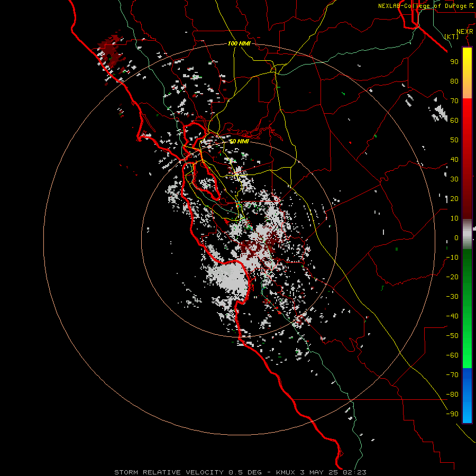Image resolution: width=476 pixels, height=476 pixels.
Task: Click the NEXR label above the color scale
Action: point(464,32)
